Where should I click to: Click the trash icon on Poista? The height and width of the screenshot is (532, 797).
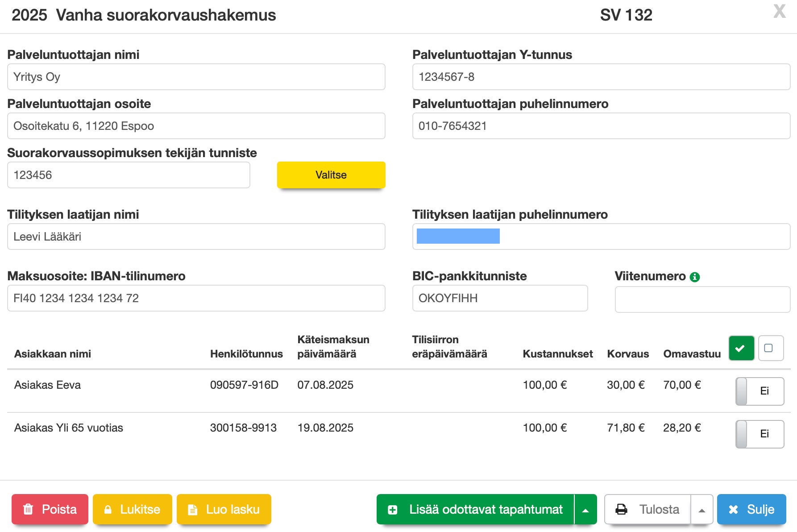28,509
